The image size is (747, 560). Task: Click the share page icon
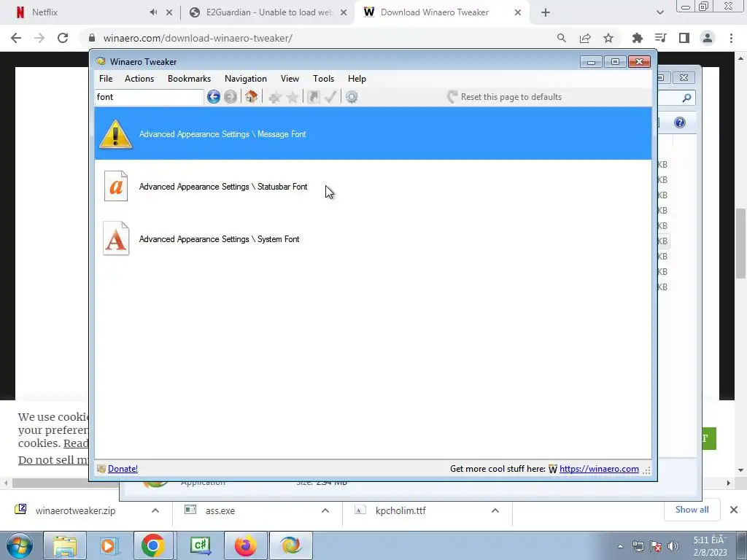585,38
